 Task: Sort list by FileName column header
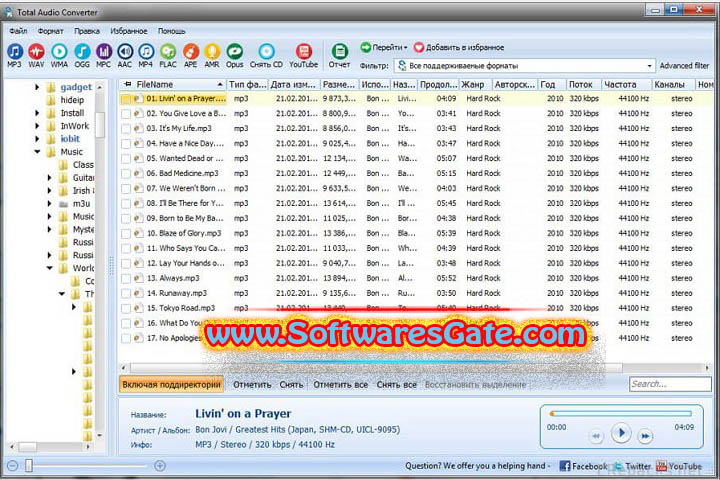click(173, 85)
